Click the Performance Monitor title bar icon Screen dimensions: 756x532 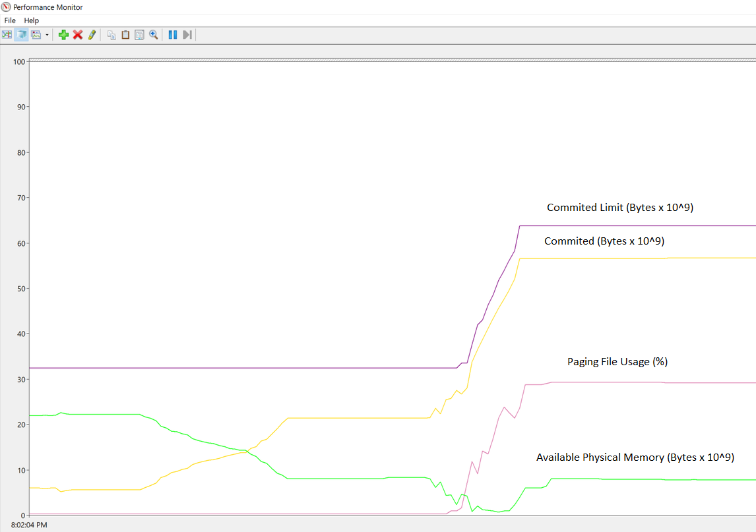pos(7,7)
